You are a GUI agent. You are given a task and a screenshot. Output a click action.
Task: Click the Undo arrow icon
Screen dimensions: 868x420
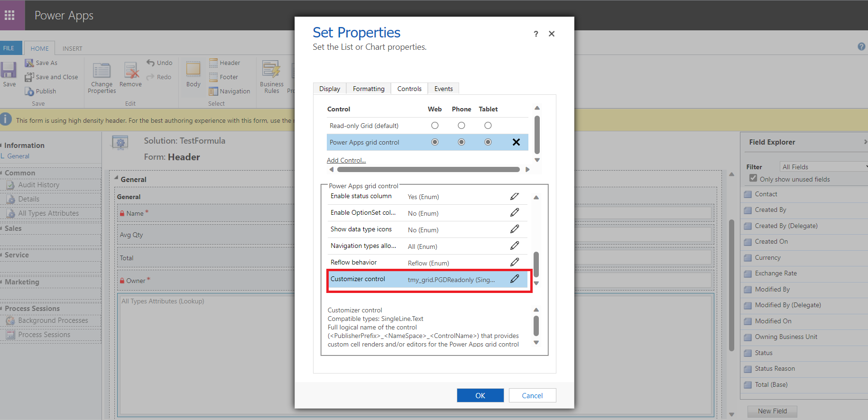coord(150,63)
